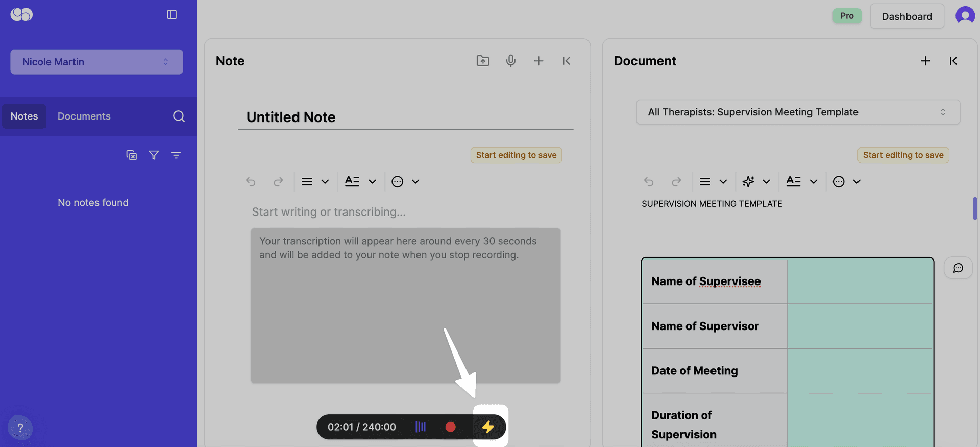Image resolution: width=980 pixels, height=447 pixels.
Task: Click Start editing to save badge in Document
Action: click(903, 155)
